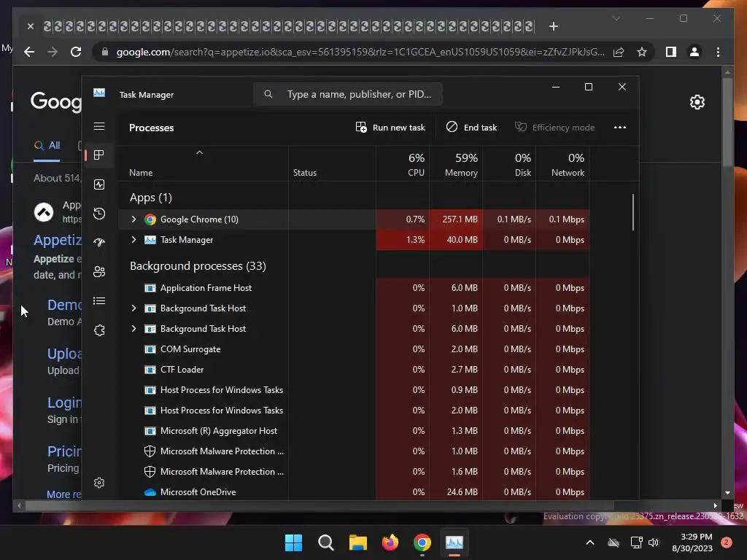Open Chrome three-dot menu
Screen dimensions: 747x560
718,52
